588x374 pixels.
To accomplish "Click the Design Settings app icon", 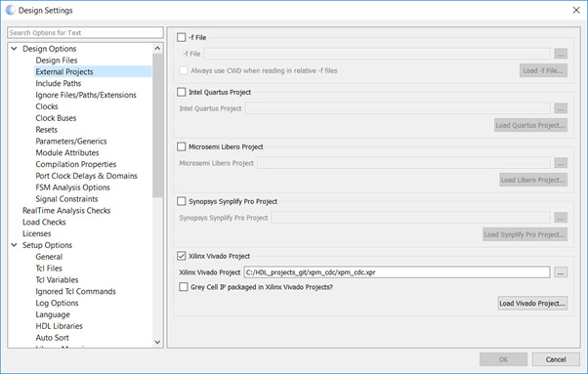I will 10,10.
